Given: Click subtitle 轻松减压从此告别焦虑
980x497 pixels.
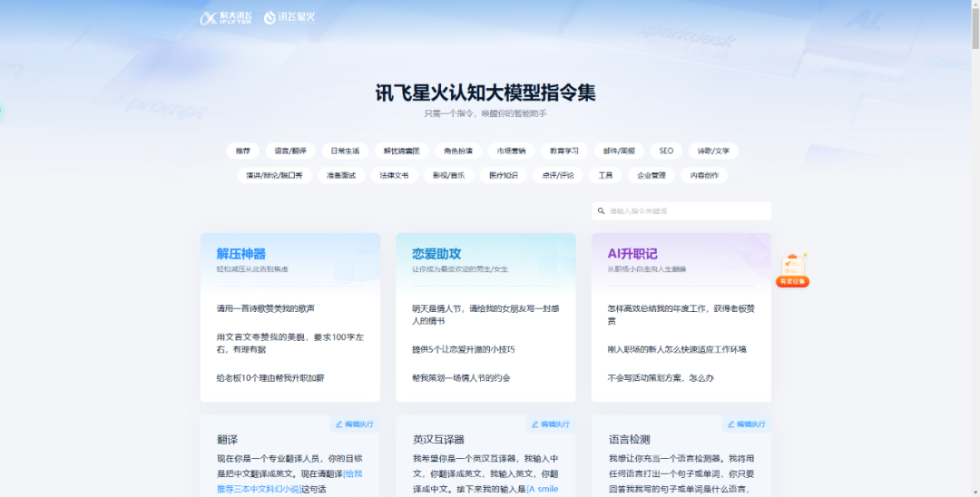Looking at the screenshot, I should [x=252, y=269].
